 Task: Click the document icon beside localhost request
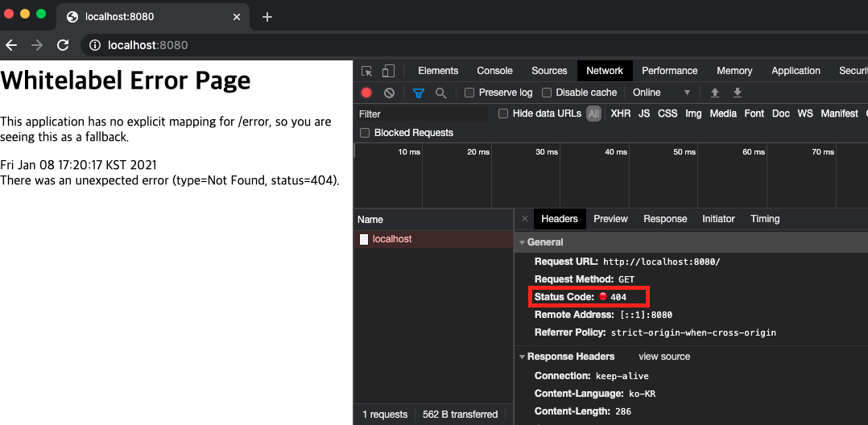[364, 239]
